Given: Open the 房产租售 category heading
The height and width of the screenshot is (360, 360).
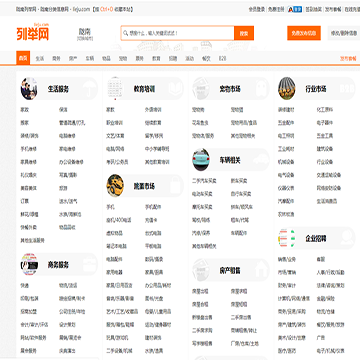Looking at the screenshot, I should point(230,271).
